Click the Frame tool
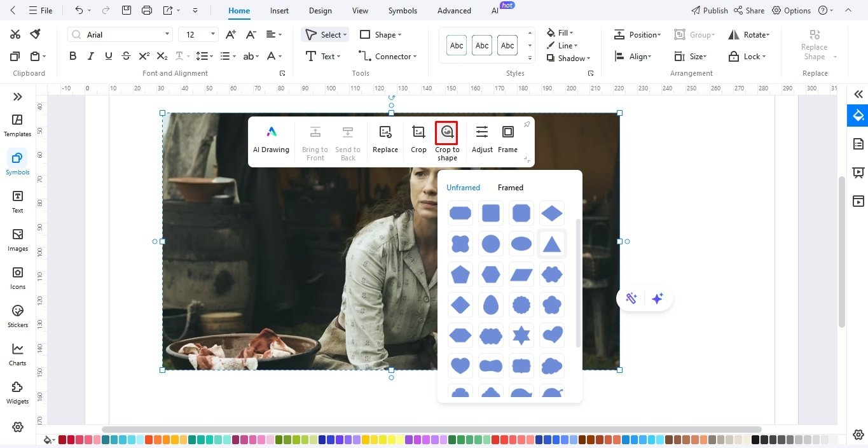Viewport: 868px width, 448px height. 507,139
